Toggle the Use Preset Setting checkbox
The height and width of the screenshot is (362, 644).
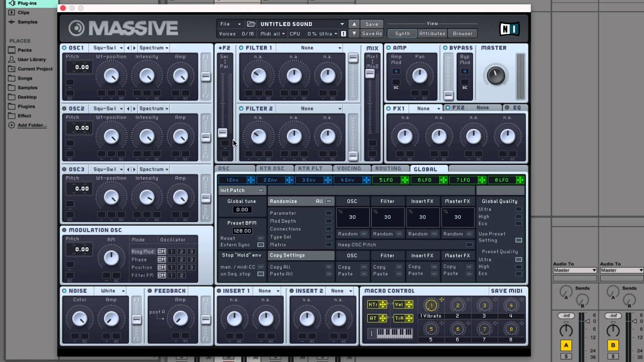pyautogui.click(x=519, y=240)
